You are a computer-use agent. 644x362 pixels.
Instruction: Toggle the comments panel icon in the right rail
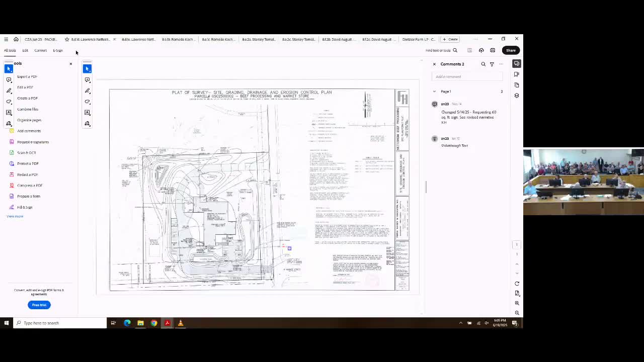point(517,64)
